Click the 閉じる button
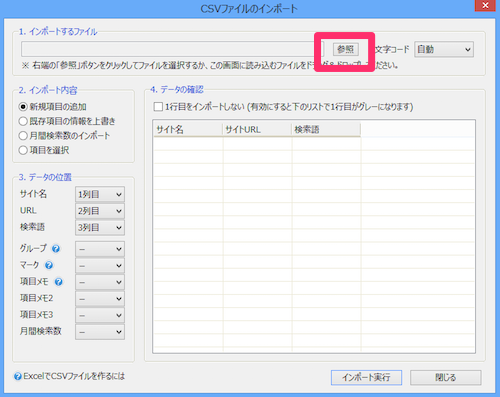The height and width of the screenshot is (397, 500). click(446, 377)
